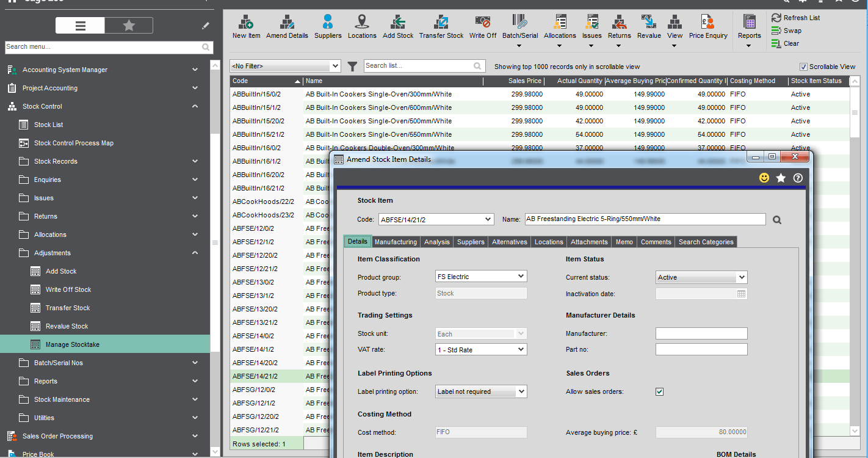Click the Revalue toolbar icon
868x458 pixels.
pyautogui.click(x=649, y=27)
